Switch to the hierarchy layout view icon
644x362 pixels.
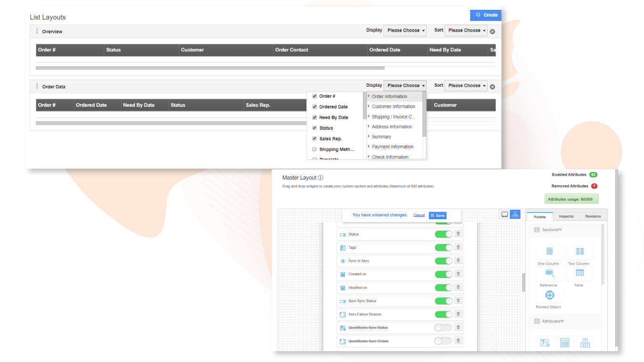pyautogui.click(x=515, y=214)
